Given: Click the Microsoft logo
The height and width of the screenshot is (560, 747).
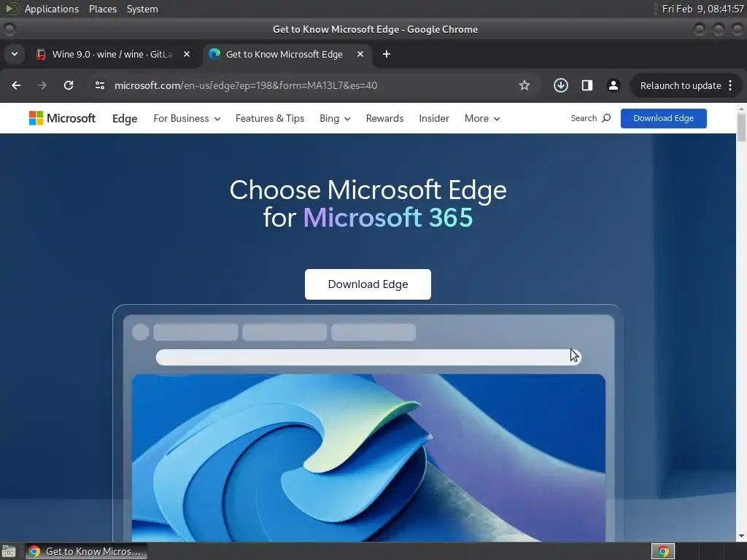Looking at the screenshot, I should tap(62, 118).
